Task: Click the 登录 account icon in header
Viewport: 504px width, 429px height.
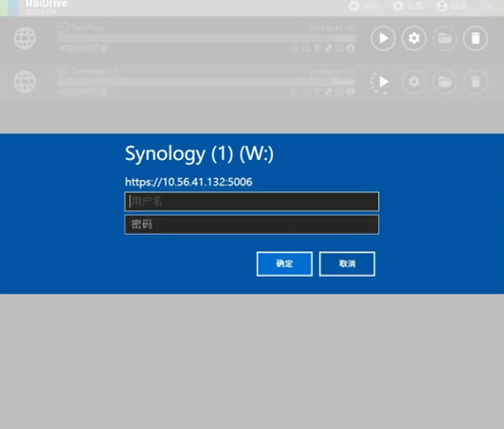Action: tap(442, 6)
